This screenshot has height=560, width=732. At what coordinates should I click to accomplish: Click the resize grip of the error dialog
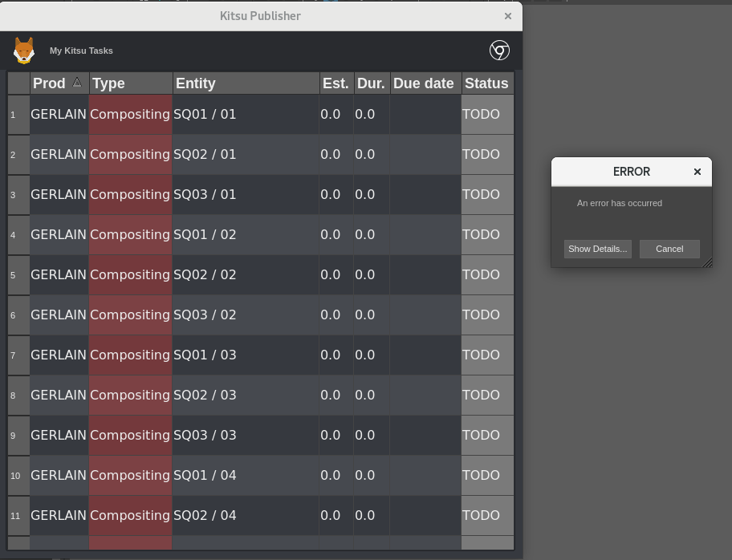pyautogui.click(x=706, y=262)
